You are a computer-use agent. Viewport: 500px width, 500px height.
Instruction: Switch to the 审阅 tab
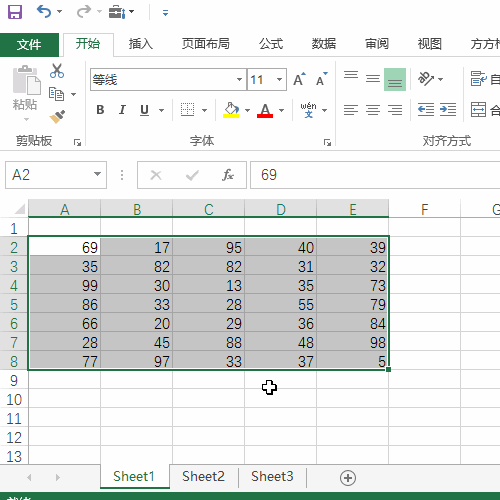(x=377, y=44)
